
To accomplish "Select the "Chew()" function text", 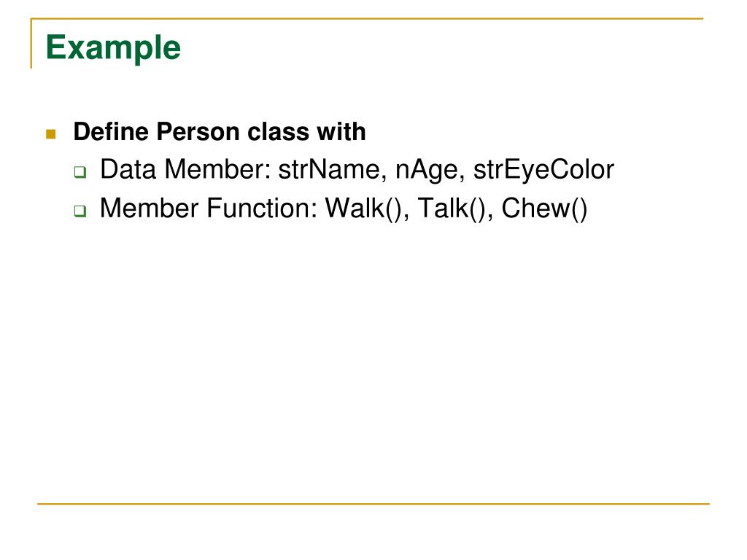I will point(544,209).
